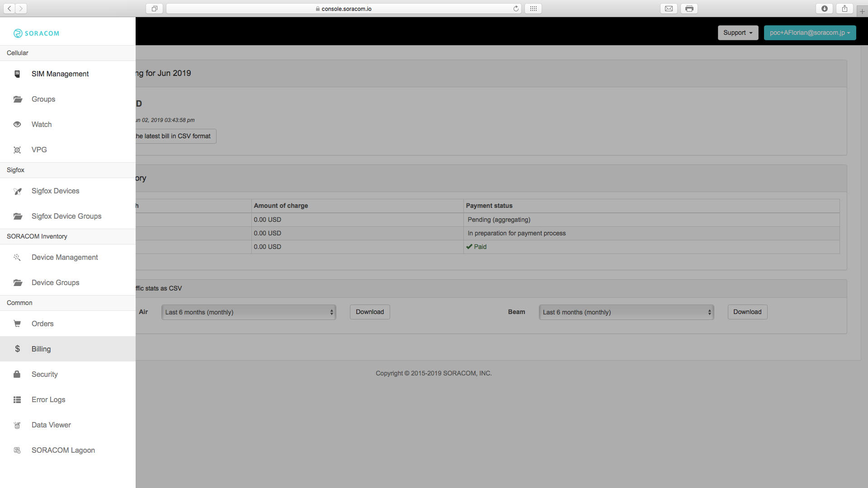The width and height of the screenshot is (868, 488).
Task: Click the Orders shopping cart icon
Action: tap(17, 324)
